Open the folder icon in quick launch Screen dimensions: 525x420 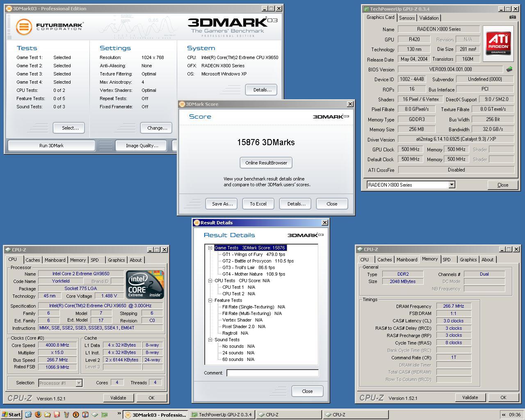[x=47, y=415]
